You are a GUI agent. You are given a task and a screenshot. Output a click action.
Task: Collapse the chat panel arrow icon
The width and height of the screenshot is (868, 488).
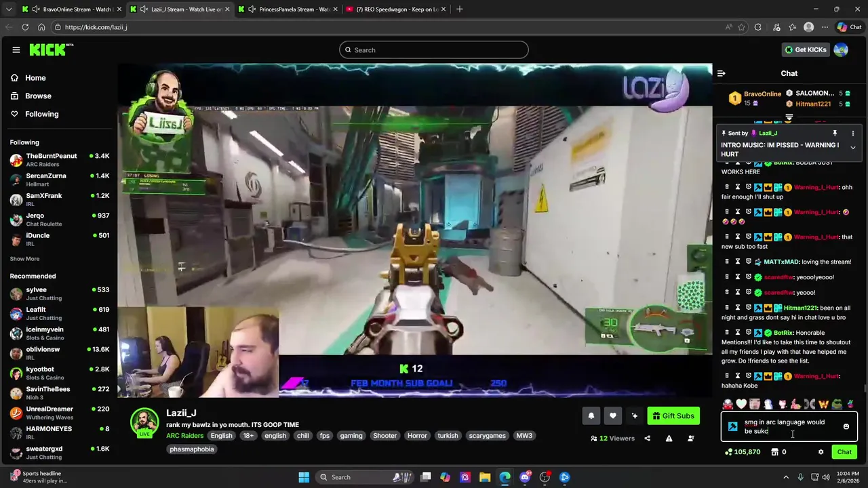pos(722,73)
